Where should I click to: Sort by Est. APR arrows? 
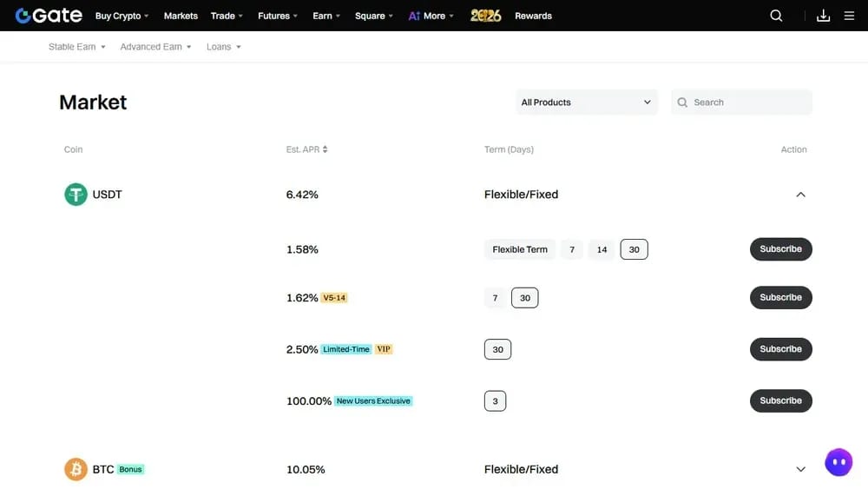pos(325,149)
